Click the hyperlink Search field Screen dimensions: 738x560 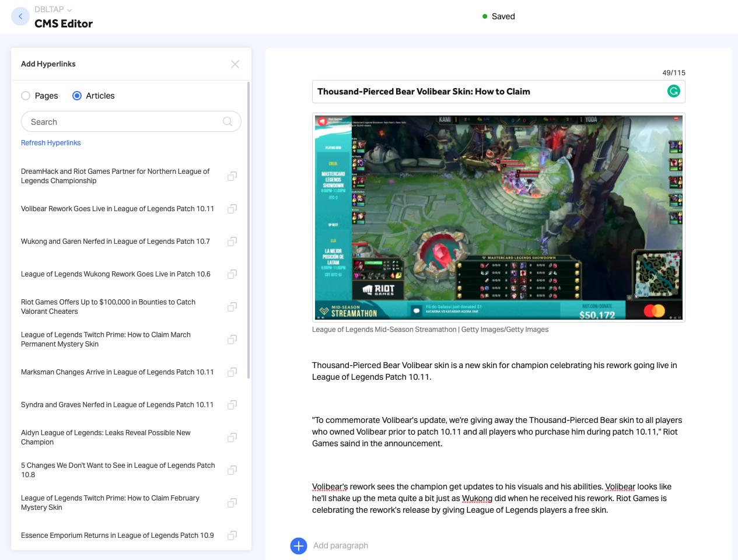tap(131, 121)
